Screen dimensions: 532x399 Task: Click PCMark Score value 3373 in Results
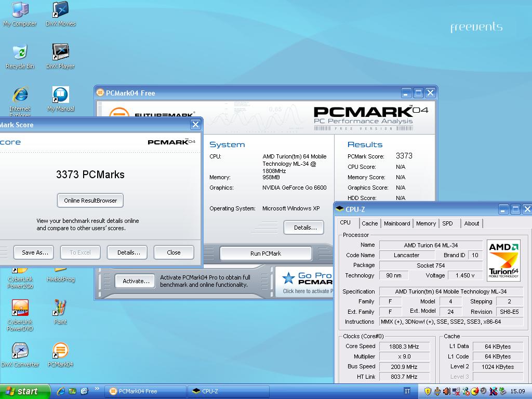404,156
